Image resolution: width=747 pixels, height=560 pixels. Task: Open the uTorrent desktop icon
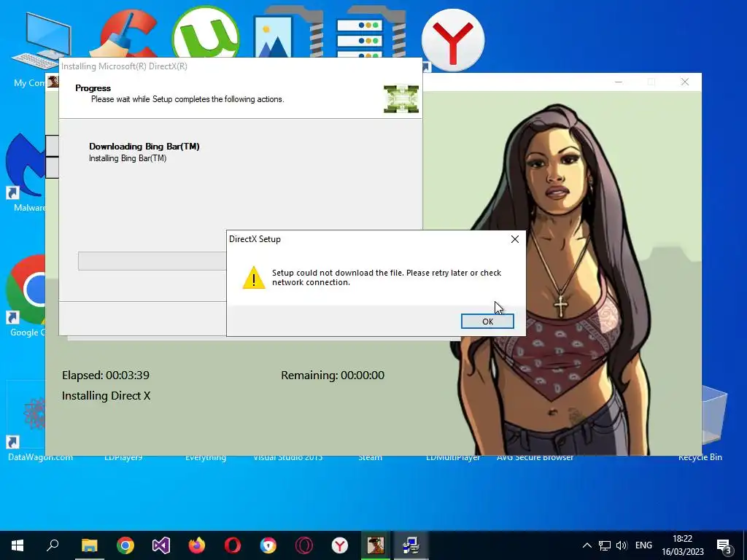pyautogui.click(x=206, y=34)
